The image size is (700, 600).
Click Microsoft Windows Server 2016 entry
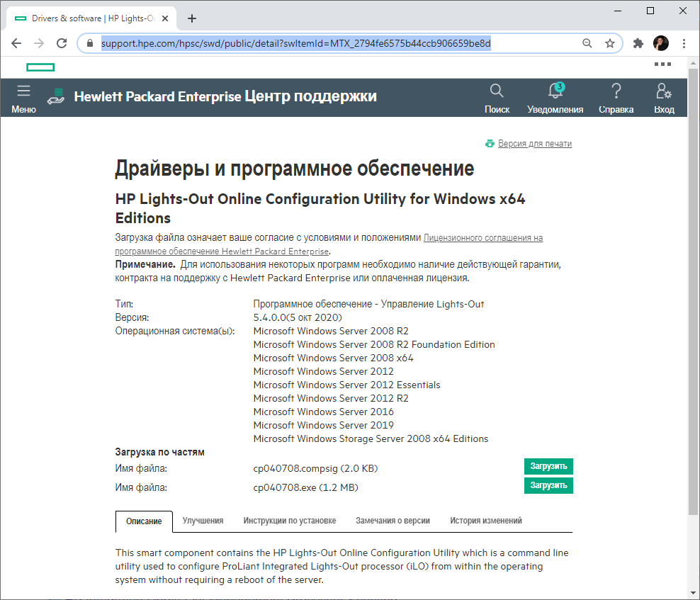(x=323, y=412)
